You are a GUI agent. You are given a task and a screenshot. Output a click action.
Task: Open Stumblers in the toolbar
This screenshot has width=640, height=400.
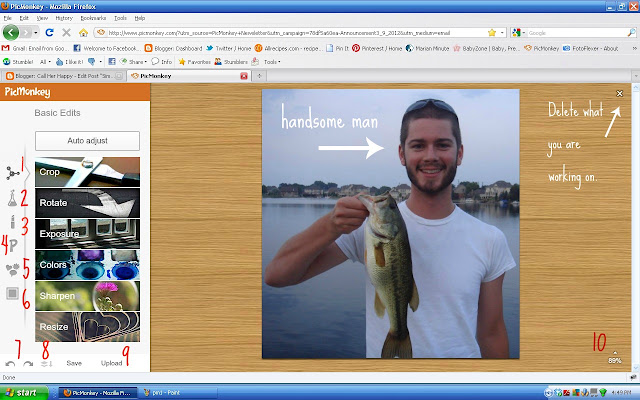tap(231, 62)
